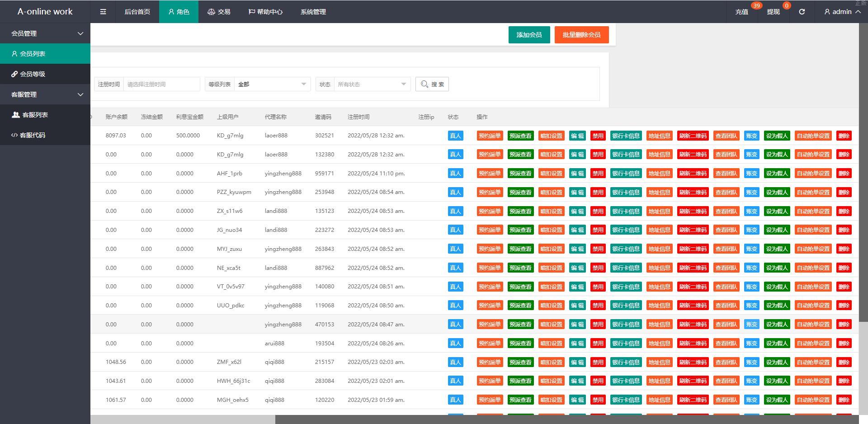Click the 批量删除会员 button

pos(581,35)
